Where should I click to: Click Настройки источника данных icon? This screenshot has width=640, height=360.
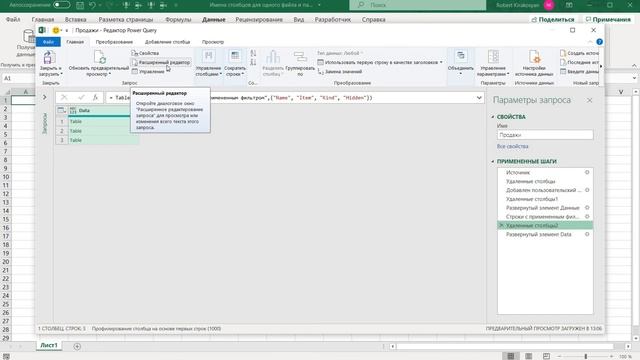point(534,58)
